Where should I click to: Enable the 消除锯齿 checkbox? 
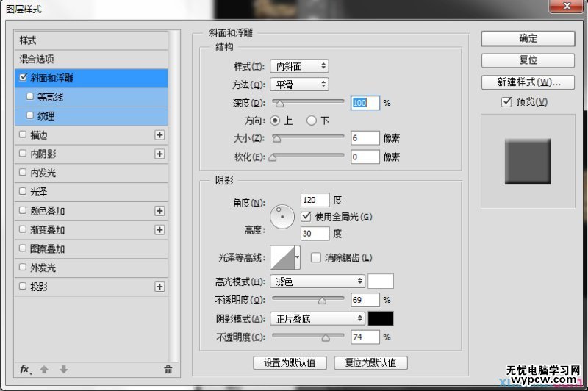tap(316, 257)
